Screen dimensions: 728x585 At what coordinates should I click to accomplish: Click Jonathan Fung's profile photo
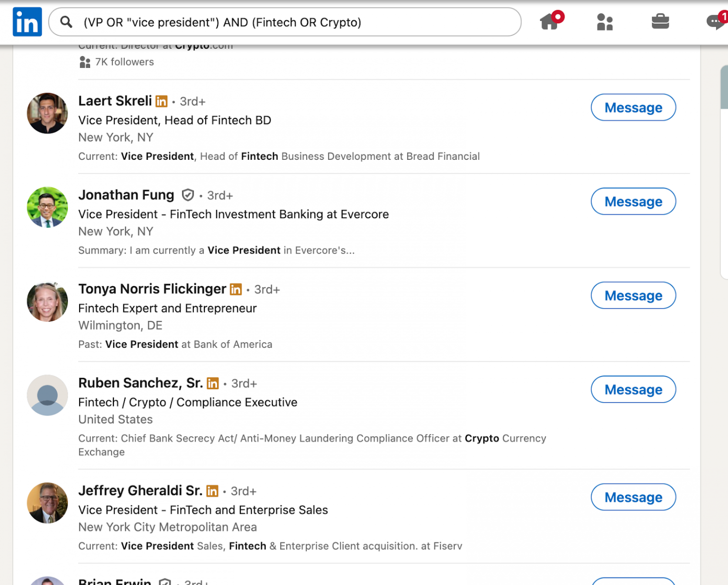47,207
